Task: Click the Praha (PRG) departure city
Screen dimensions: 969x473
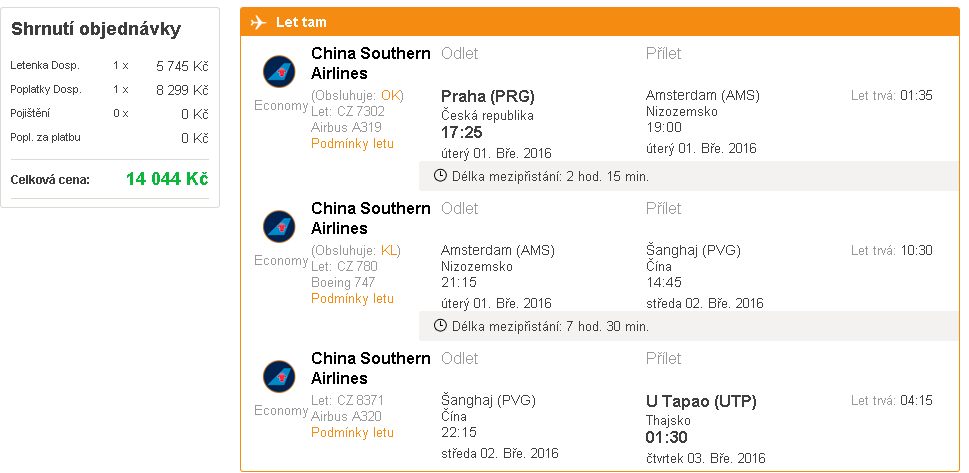Action: (488, 96)
